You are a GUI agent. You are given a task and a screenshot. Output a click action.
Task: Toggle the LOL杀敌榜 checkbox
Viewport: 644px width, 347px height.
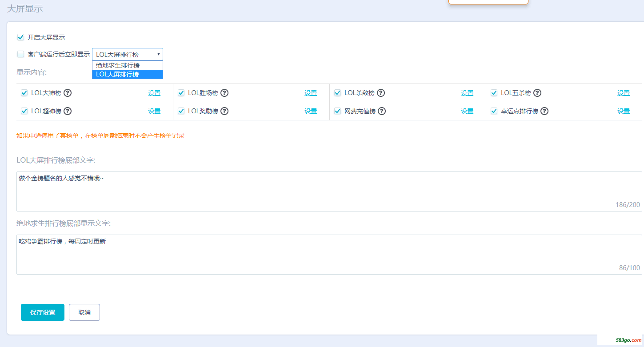point(338,93)
